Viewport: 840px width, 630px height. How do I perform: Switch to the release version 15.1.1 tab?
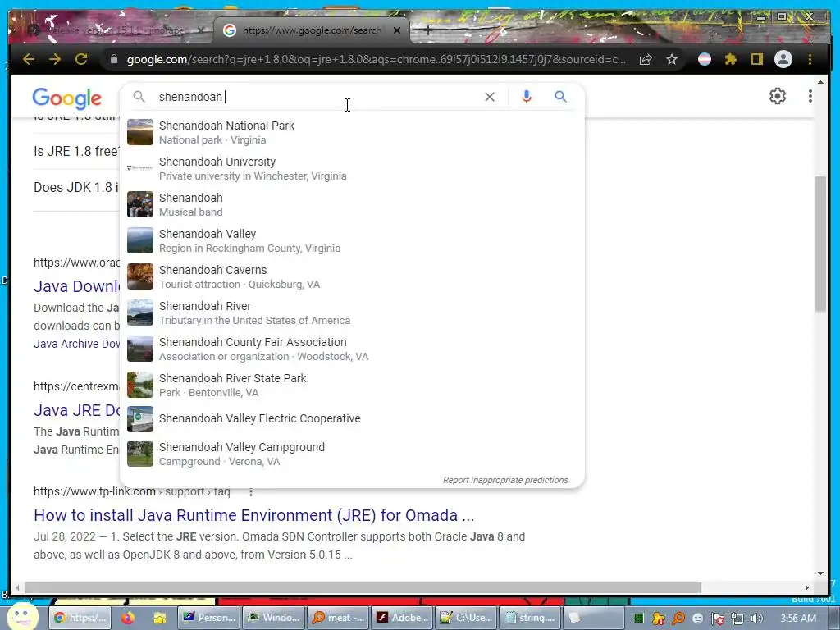pos(112,30)
